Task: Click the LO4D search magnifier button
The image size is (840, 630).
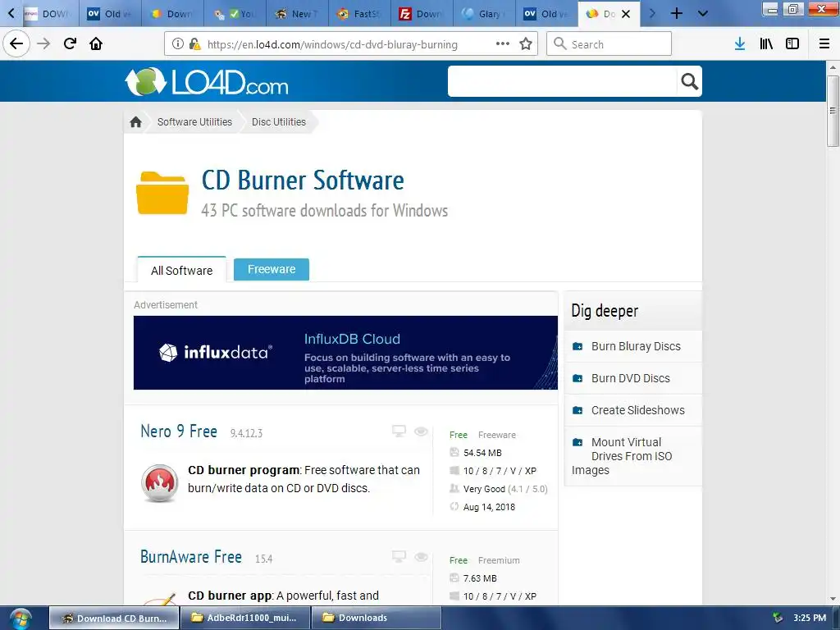Action: pyautogui.click(x=689, y=81)
